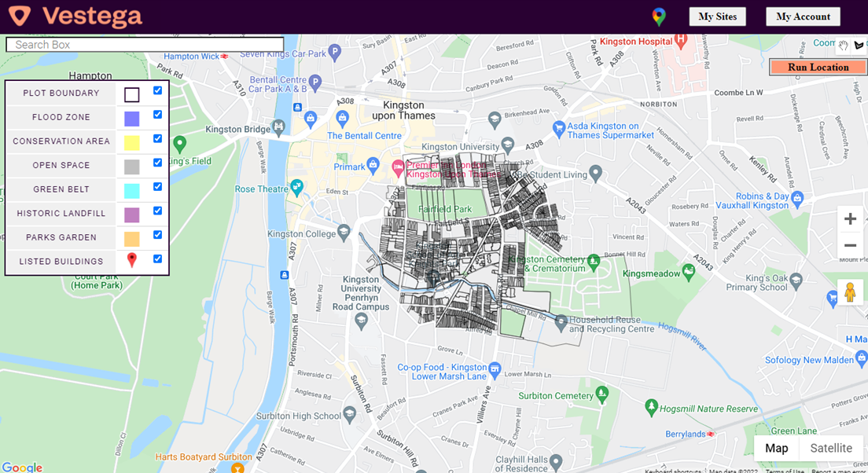Open My Account page
Image resolution: width=868 pixels, height=473 pixels.
point(803,16)
